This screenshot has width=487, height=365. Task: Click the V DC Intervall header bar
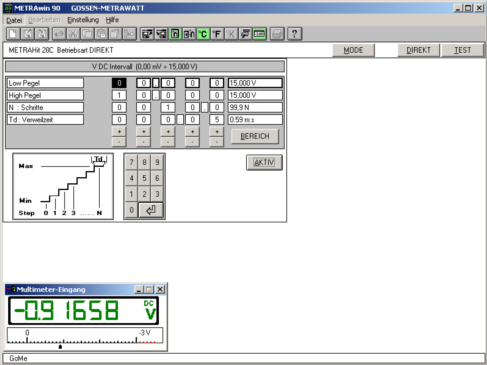point(145,67)
